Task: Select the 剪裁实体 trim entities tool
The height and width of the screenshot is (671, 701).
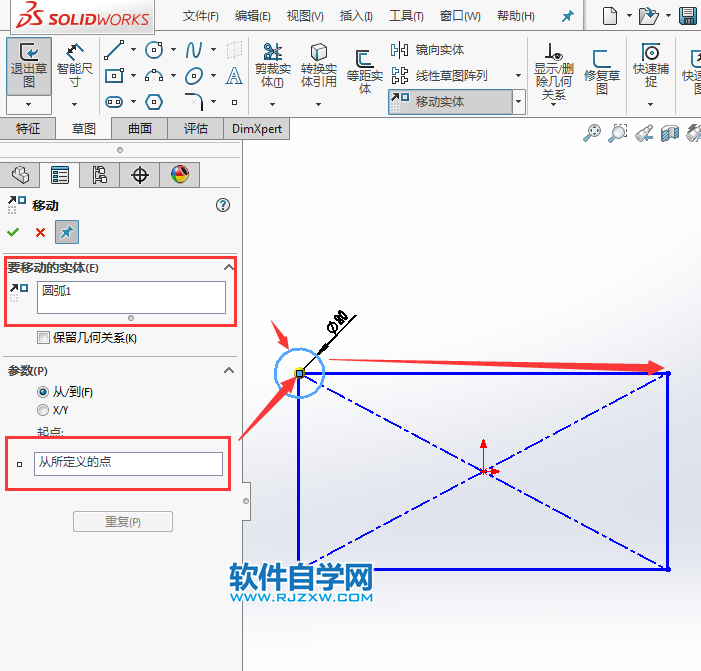Action: 272,65
